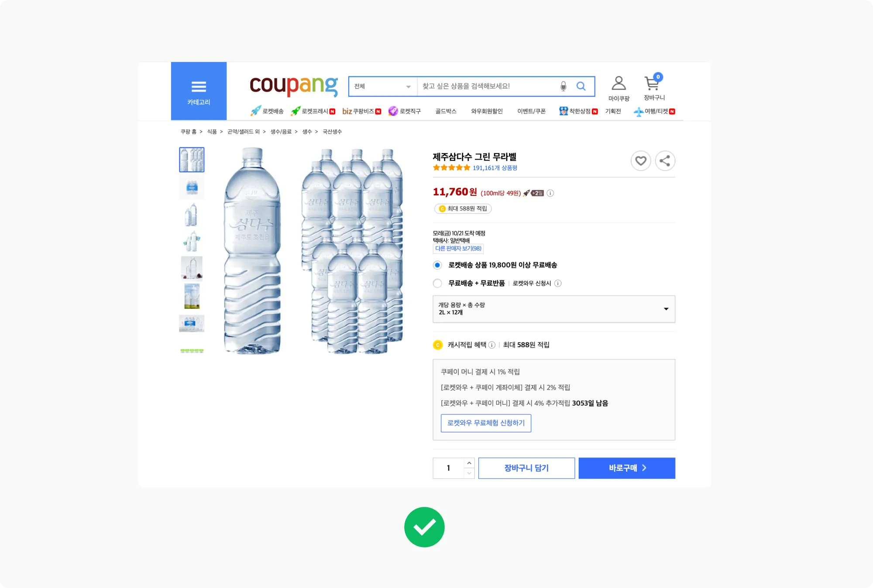
Task: Open the volume and quantity dropdown
Action: (x=553, y=309)
